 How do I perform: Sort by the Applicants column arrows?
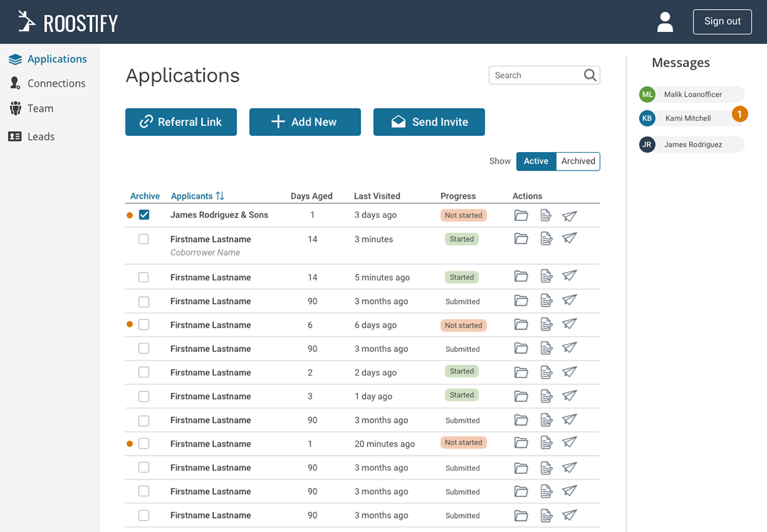(x=220, y=196)
